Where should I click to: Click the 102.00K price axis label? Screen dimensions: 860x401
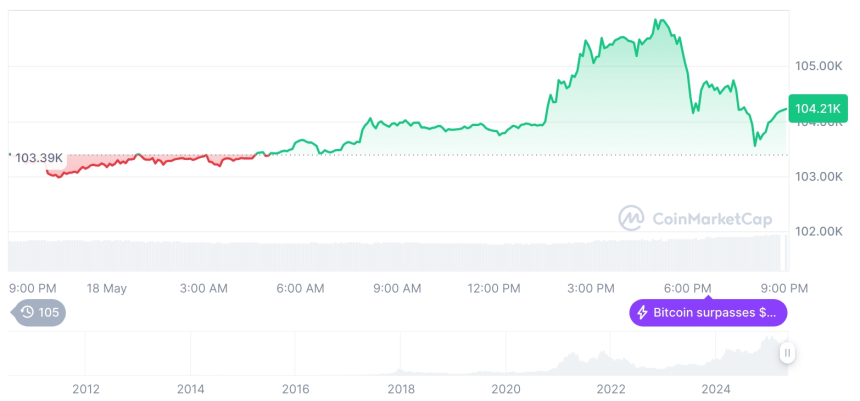pyautogui.click(x=817, y=231)
